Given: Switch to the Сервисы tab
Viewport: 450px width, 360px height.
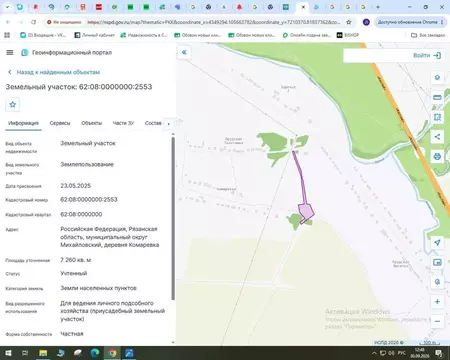Looking at the screenshot, I should click(x=60, y=123).
